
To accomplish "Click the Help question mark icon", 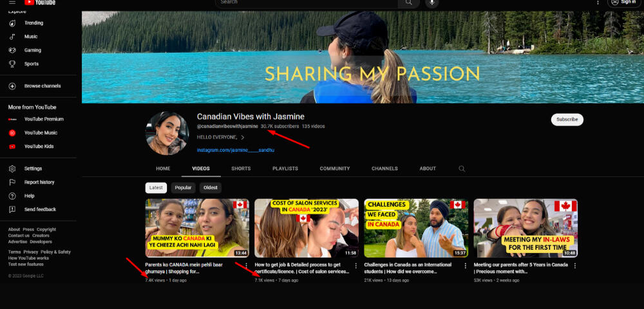I will 12,196.
